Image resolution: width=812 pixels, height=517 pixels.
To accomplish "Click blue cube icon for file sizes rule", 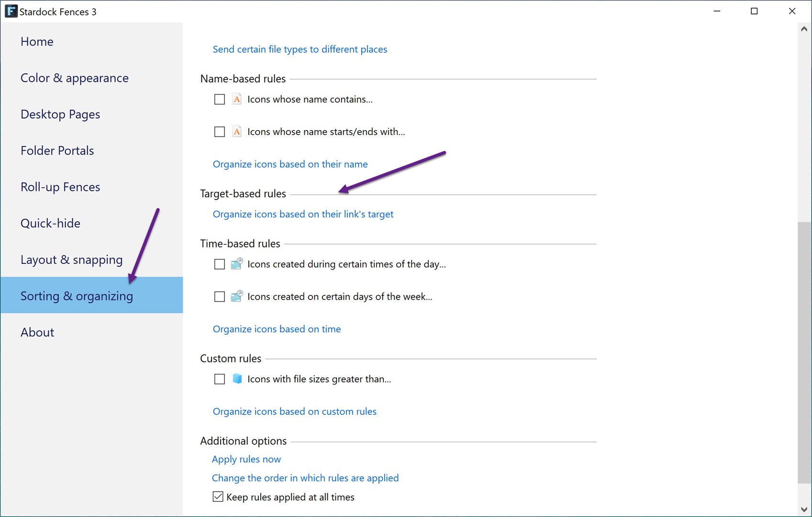I will (237, 379).
